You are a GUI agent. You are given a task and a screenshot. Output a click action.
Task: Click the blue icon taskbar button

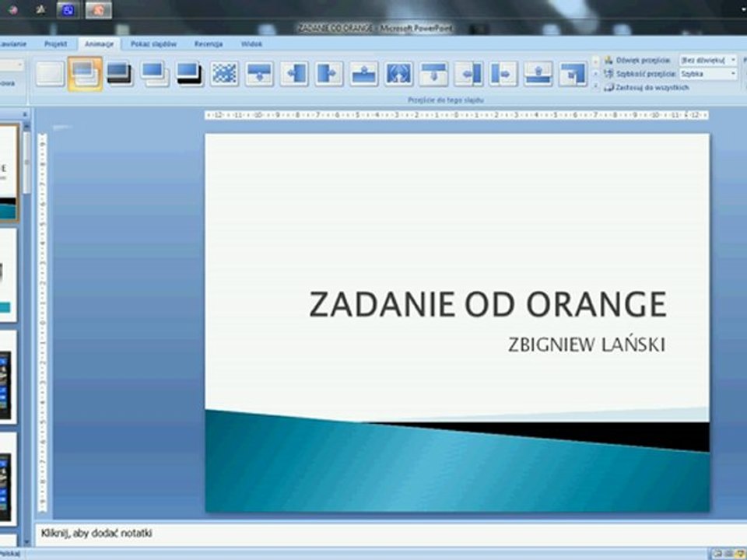[x=68, y=10]
